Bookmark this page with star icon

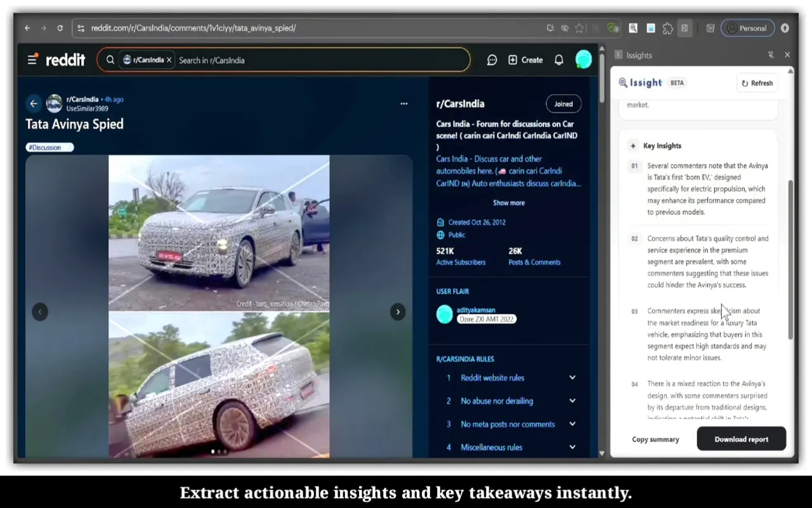point(579,28)
